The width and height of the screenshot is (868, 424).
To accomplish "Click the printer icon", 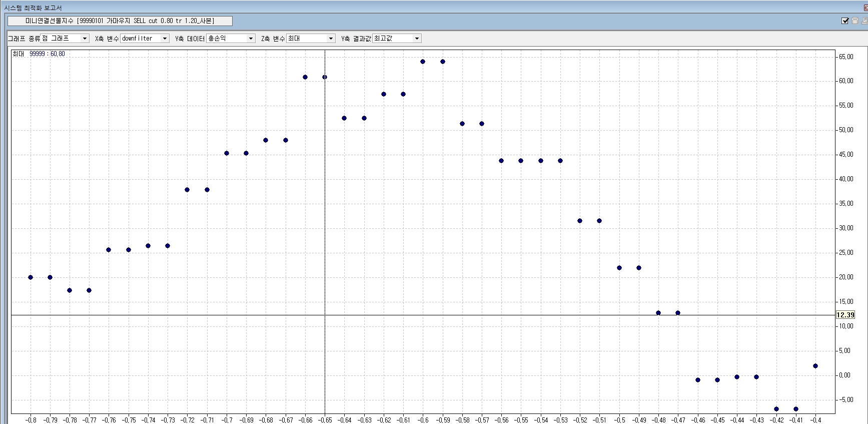I will pyautogui.click(x=864, y=21).
